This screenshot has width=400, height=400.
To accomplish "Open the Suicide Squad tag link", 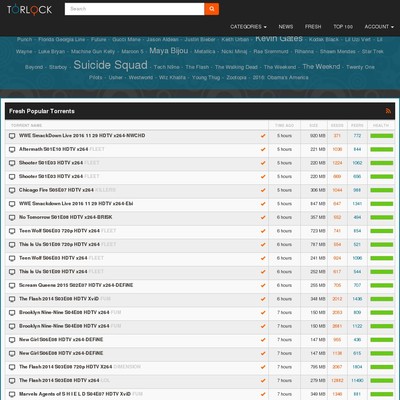I will [110, 65].
